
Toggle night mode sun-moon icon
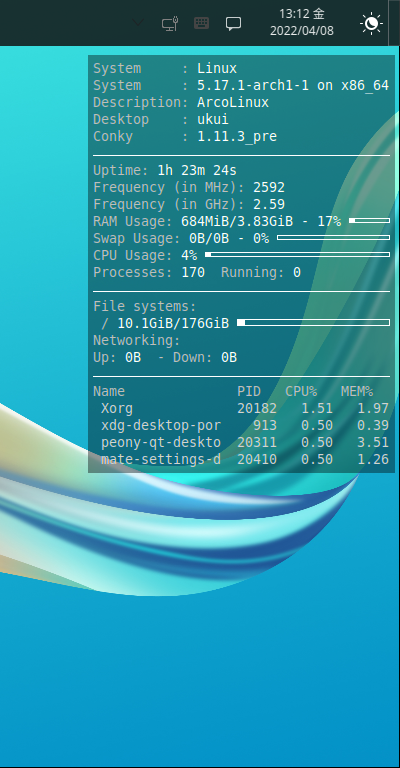click(371, 23)
